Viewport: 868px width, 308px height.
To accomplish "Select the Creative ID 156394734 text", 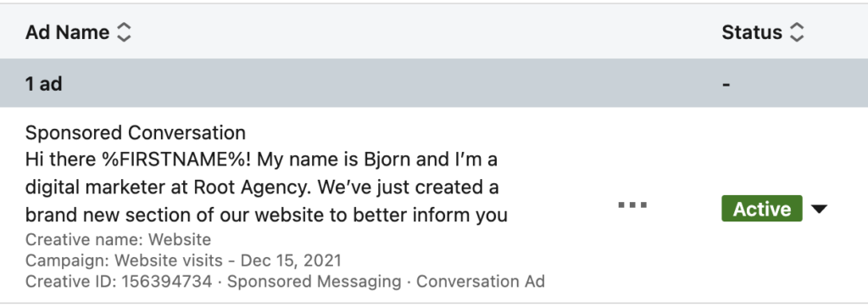I will coord(119,282).
